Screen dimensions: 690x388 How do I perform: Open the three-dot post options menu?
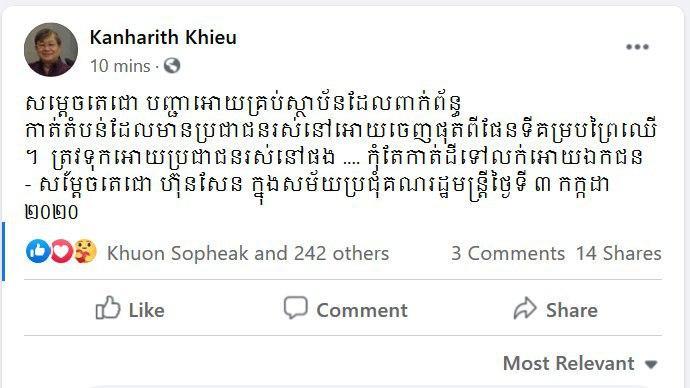(637, 47)
